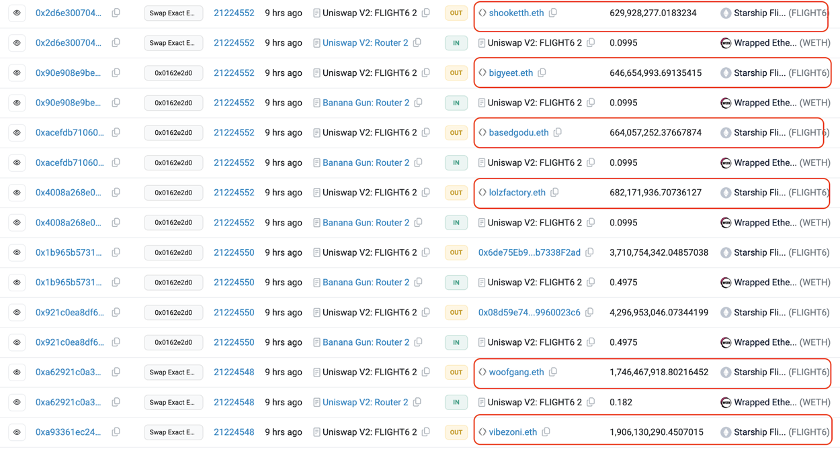Screen dimensions: 840x450
Task: Click Swap Exact E.. method badge in shooketth.eth row
Action: [174, 13]
